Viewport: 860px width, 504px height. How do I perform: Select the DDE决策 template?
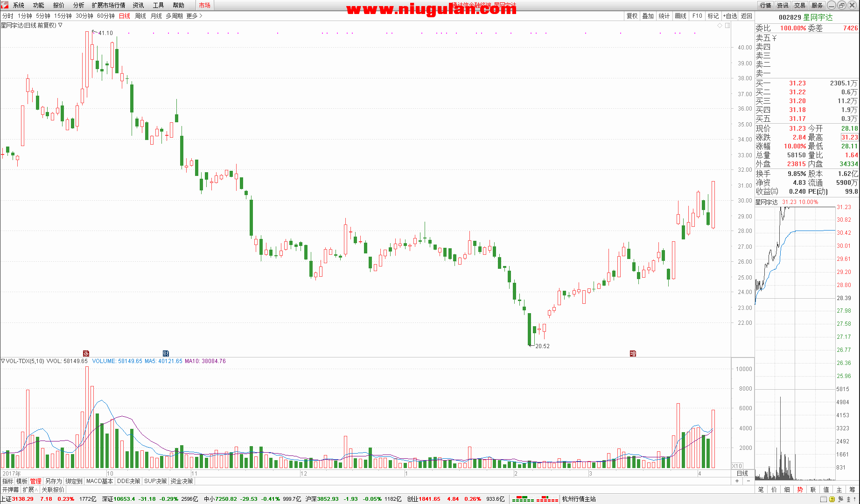click(x=129, y=481)
